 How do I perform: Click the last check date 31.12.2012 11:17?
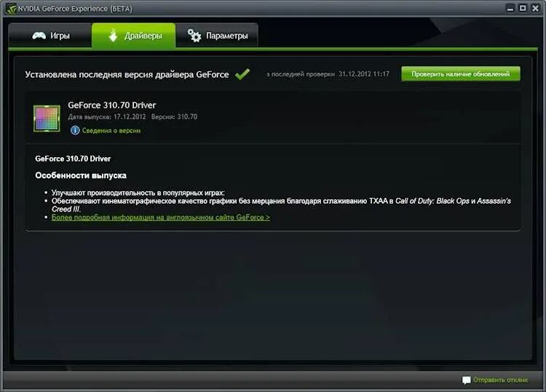[x=364, y=73]
